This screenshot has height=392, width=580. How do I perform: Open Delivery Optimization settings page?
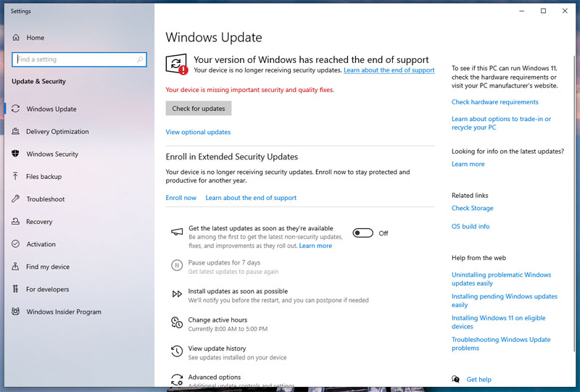click(x=57, y=131)
